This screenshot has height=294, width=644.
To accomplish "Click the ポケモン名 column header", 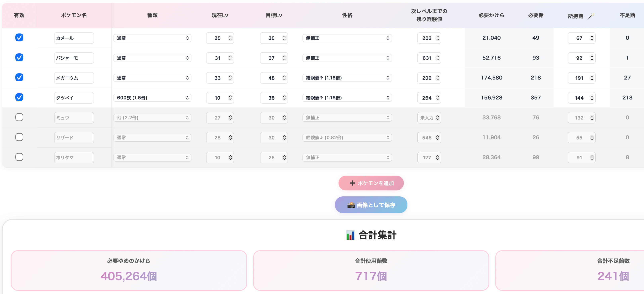I will tap(74, 15).
